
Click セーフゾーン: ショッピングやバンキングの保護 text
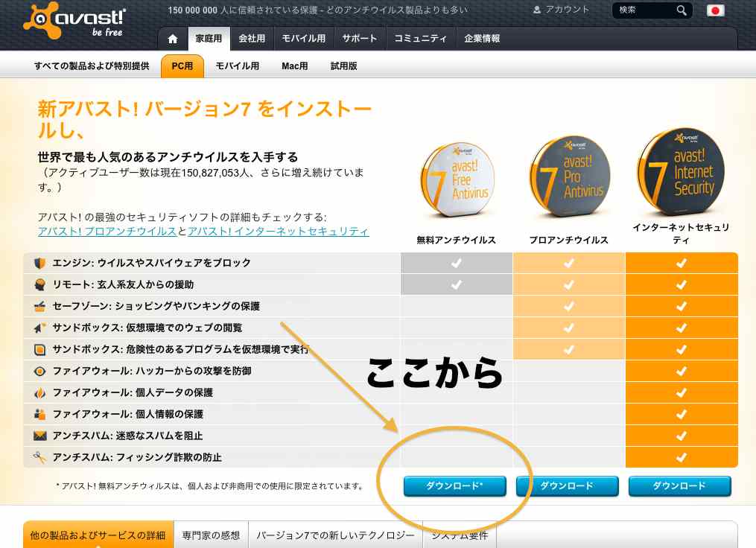[156, 306]
